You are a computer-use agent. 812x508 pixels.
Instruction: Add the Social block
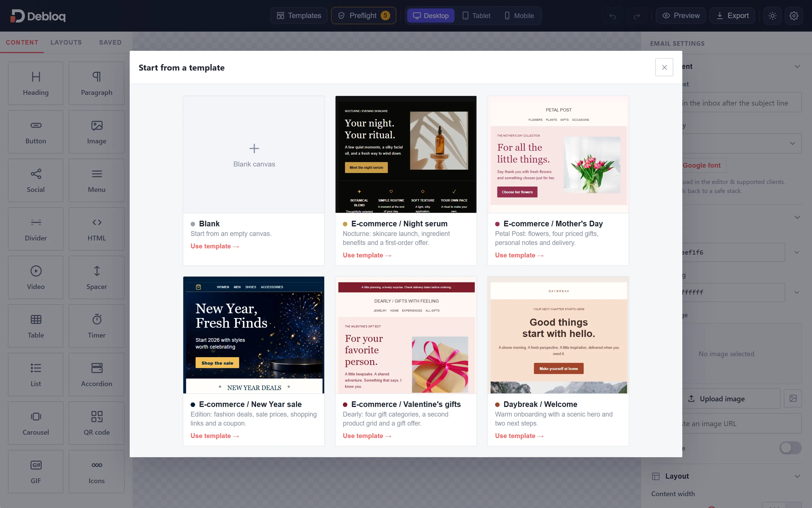pyautogui.click(x=36, y=180)
